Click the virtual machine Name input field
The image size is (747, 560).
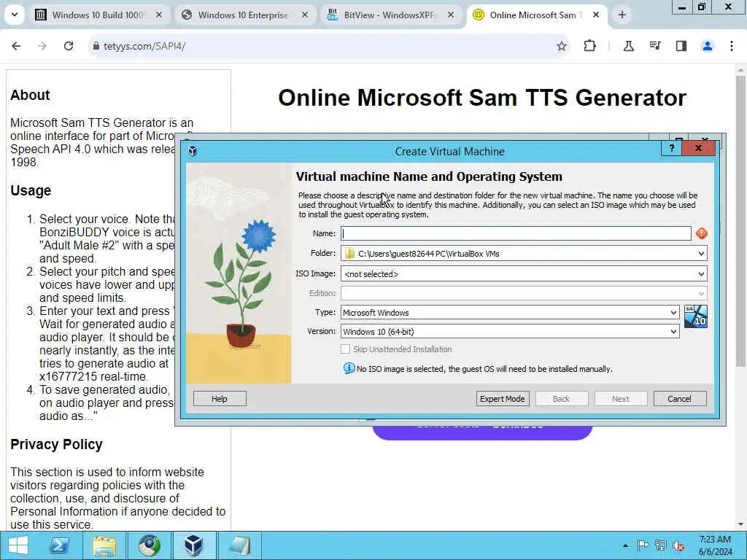[x=516, y=233]
